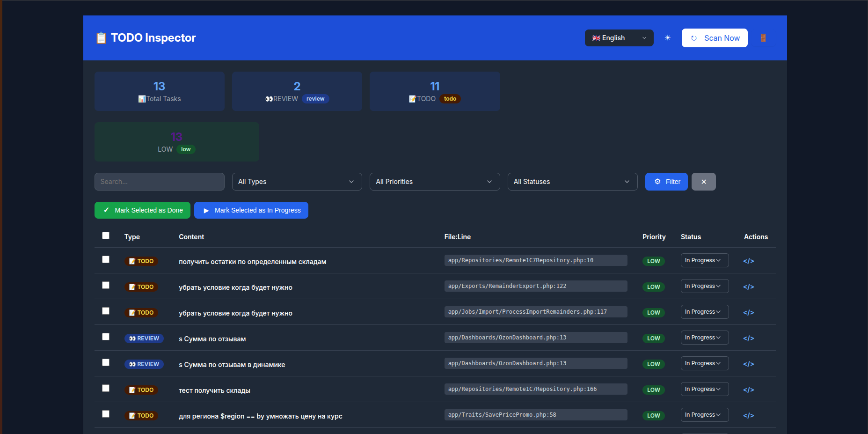
Task: Change status dropdown on OzonDashboard row
Action: click(x=704, y=338)
